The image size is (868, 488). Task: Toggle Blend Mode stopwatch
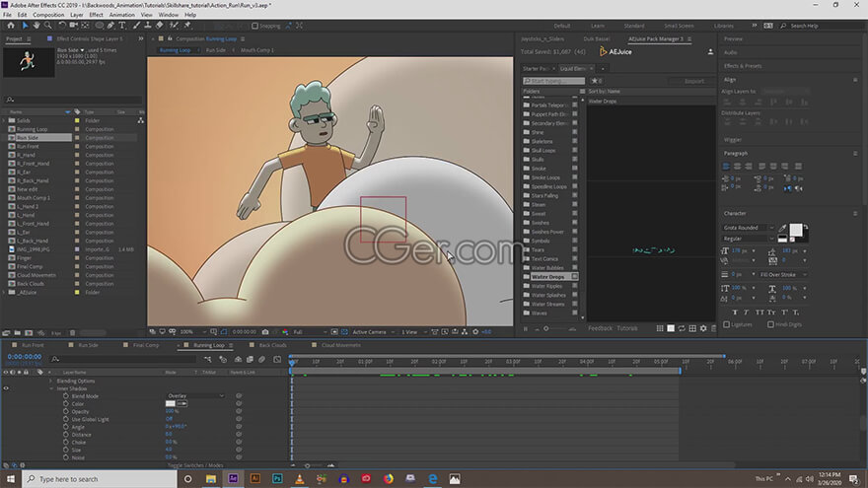66,396
